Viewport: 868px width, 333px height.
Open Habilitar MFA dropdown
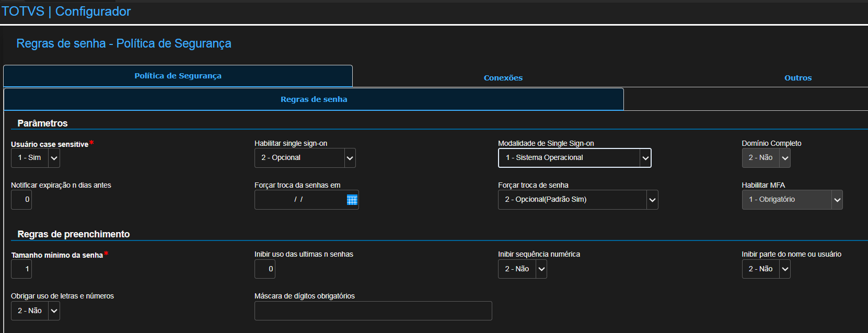click(x=837, y=200)
